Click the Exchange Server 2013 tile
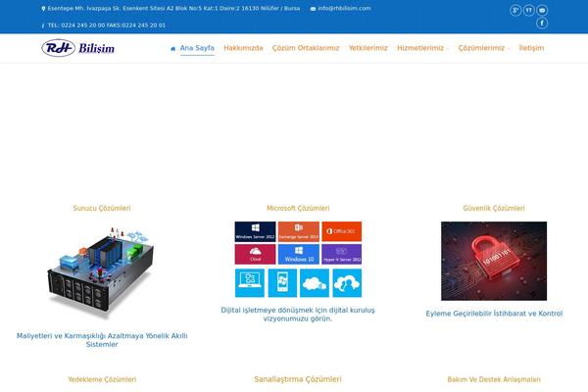 (x=299, y=231)
